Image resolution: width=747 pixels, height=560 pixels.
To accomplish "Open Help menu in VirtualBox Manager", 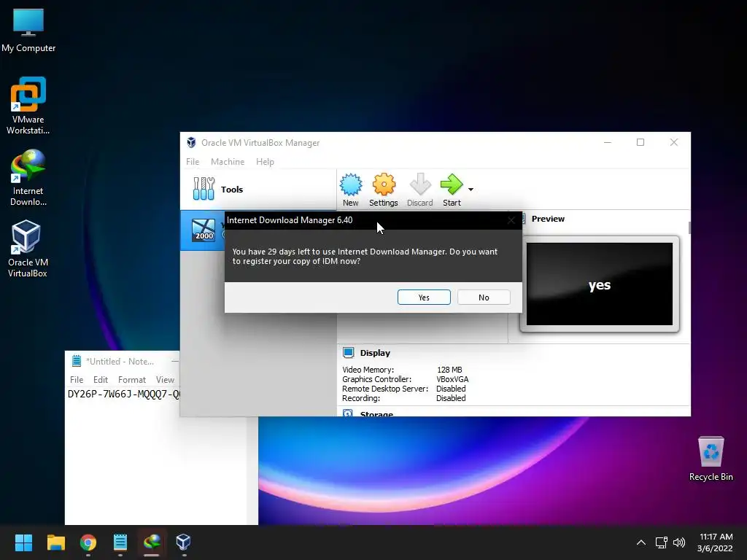I will pos(265,162).
